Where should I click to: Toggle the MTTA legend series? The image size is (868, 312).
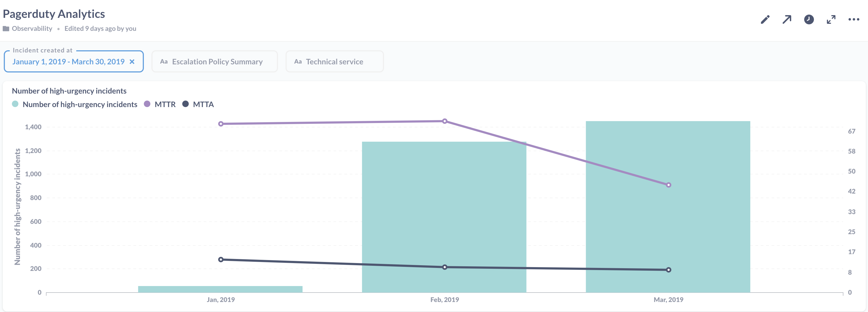pyautogui.click(x=203, y=104)
